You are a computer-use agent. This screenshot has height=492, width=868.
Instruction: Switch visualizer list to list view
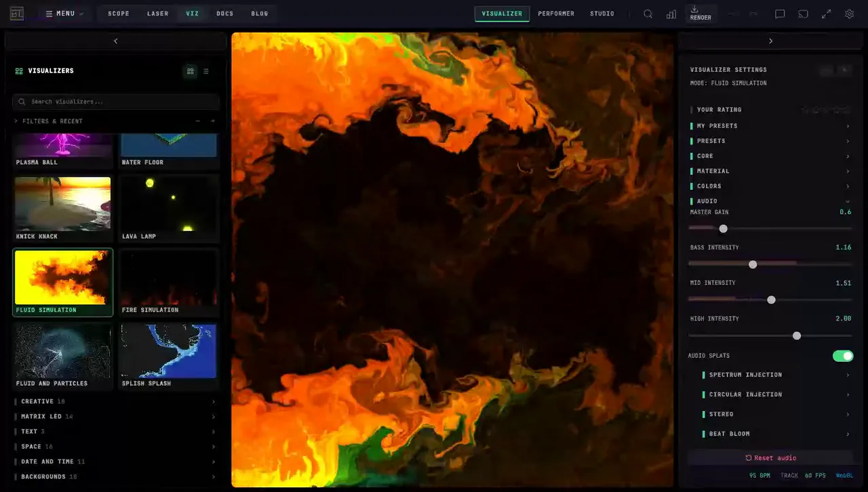coord(206,71)
